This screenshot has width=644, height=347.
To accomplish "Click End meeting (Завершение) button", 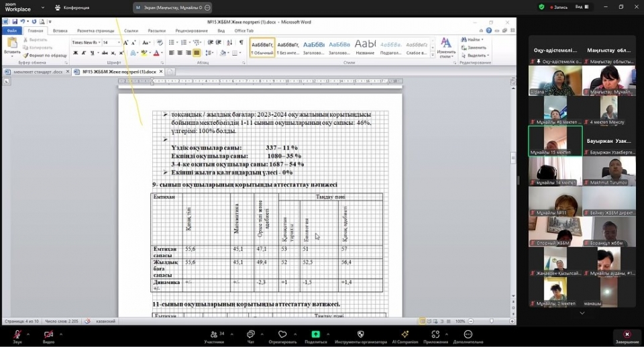I will tap(627, 336).
